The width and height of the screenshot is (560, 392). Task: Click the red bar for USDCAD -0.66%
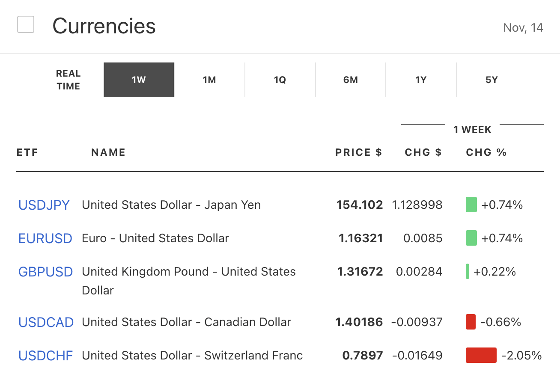click(x=471, y=322)
